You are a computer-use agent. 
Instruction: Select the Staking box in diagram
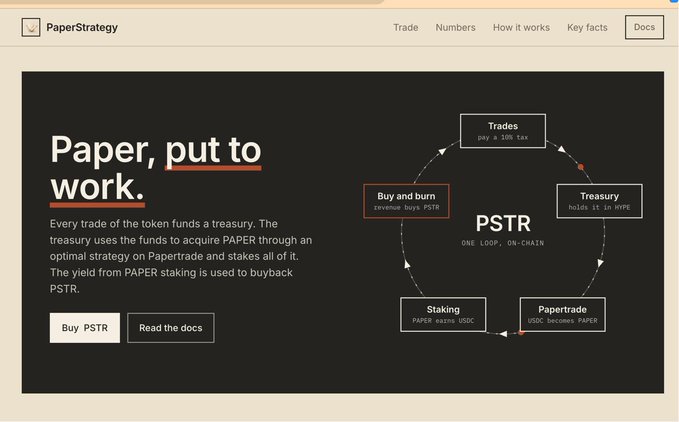coord(443,315)
